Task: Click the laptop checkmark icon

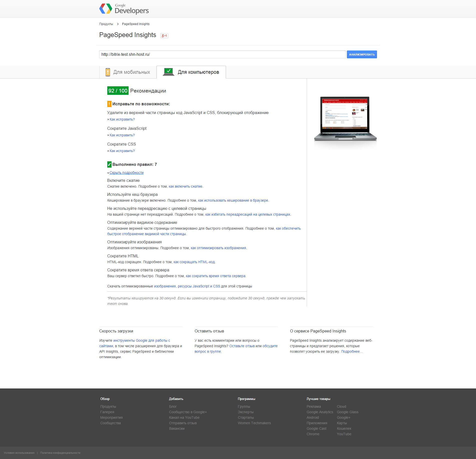Action: pos(168,72)
